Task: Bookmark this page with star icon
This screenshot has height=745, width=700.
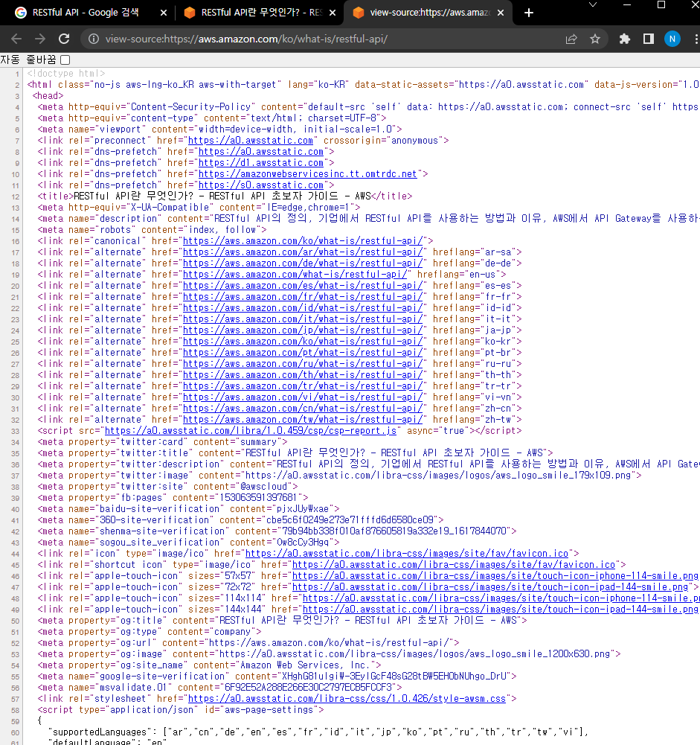Action: tap(595, 39)
